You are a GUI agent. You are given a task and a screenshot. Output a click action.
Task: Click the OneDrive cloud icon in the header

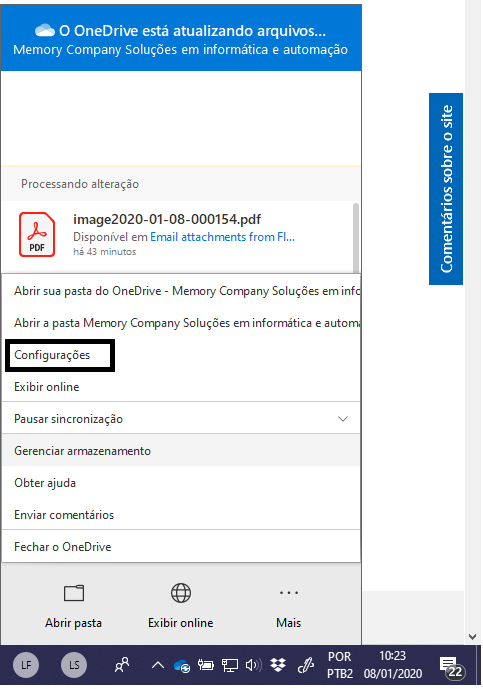(45, 30)
